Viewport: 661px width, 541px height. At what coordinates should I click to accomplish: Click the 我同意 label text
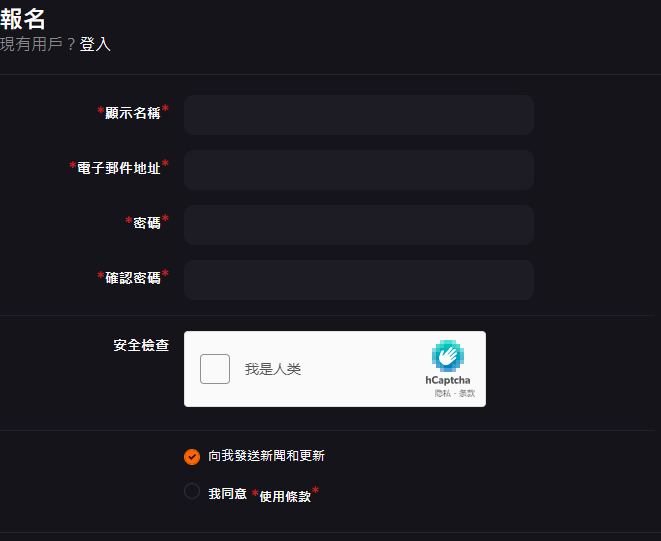(x=227, y=493)
